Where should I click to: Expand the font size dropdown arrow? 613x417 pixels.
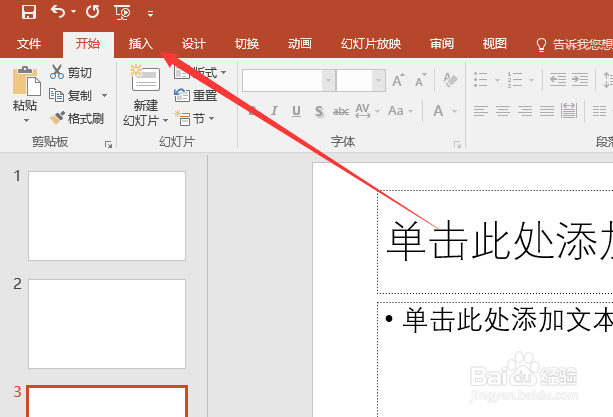pyautogui.click(x=378, y=80)
